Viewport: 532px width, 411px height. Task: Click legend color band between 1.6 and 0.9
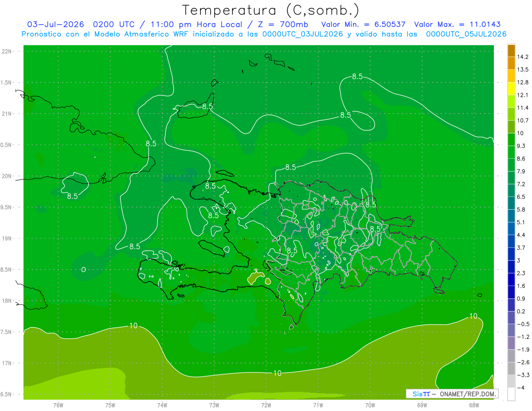coord(511,292)
